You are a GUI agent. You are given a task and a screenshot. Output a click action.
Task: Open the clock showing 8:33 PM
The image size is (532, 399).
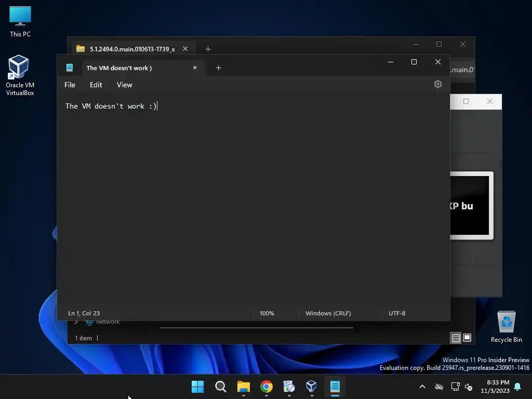[x=495, y=387]
